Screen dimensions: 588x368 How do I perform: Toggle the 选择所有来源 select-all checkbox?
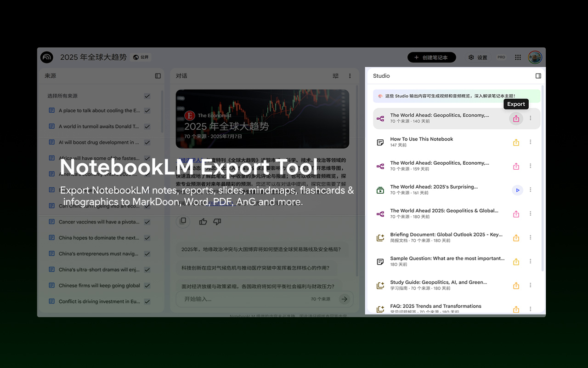(147, 96)
